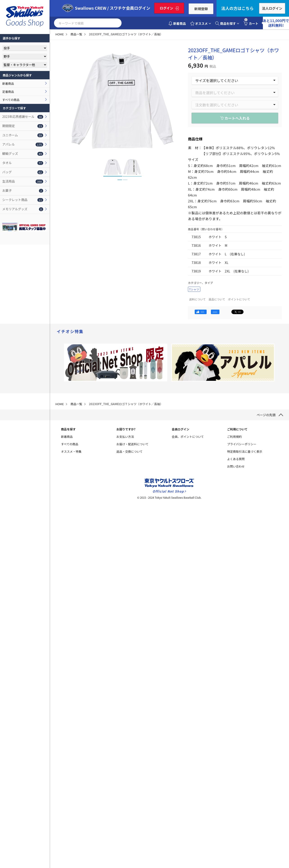Open the ユニホーム category
This screenshot has width=289, height=868.
click(25, 135)
